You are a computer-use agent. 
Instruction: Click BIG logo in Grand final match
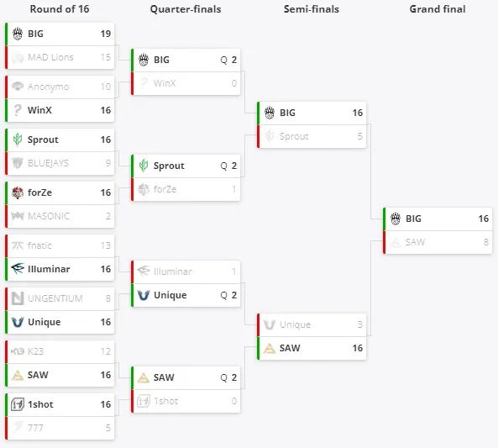395,219
